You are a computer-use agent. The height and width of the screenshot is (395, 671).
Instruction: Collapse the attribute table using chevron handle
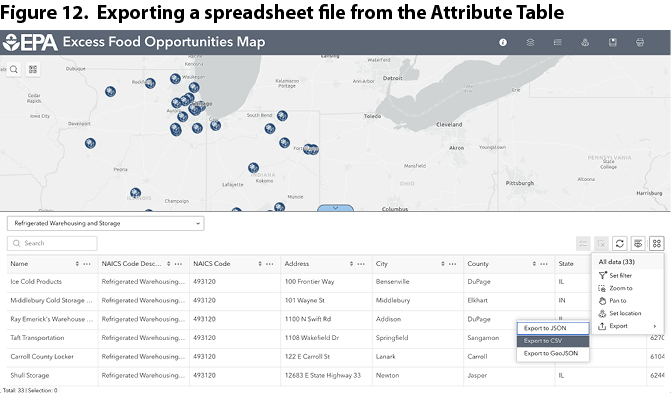click(336, 208)
